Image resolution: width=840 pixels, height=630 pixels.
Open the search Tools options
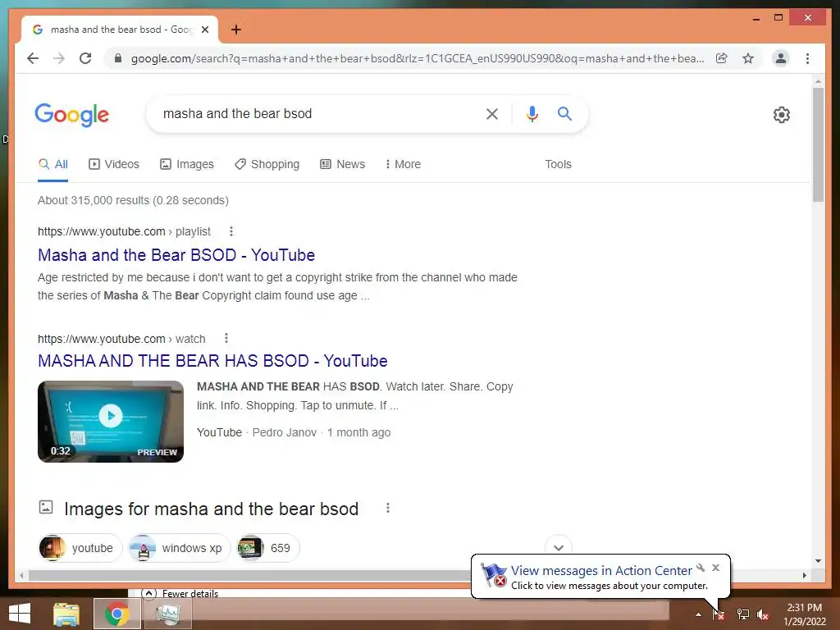tap(558, 164)
